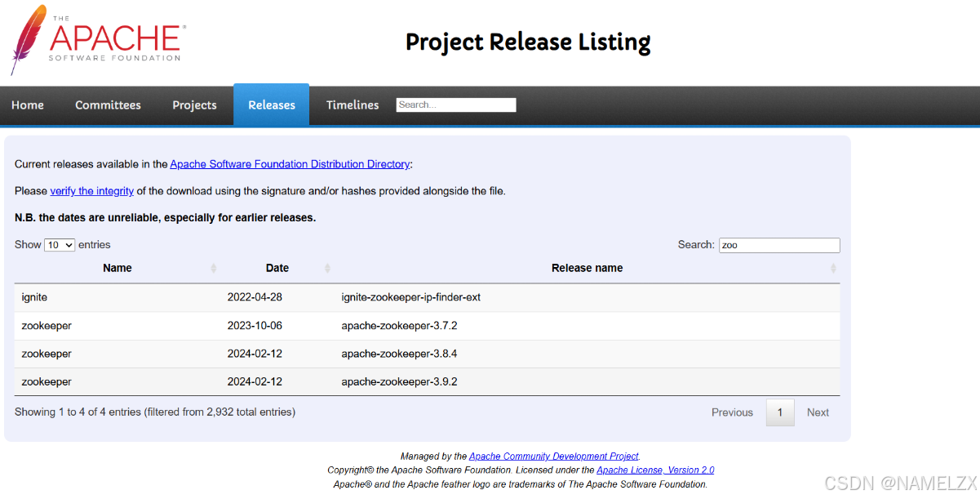
Task: Click the Apache Software Foundation logo
Action: (98, 40)
